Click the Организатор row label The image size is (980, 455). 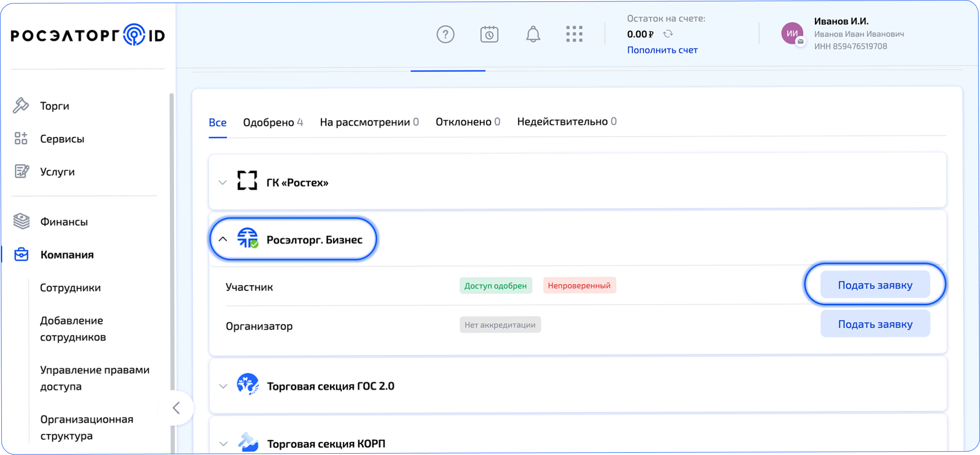pyautogui.click(x=259, y=326)
